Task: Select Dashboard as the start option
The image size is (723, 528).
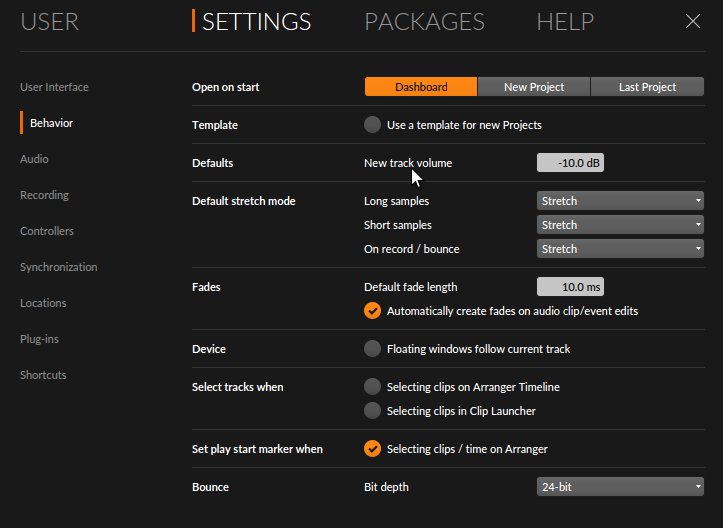Action: (421, 87)
